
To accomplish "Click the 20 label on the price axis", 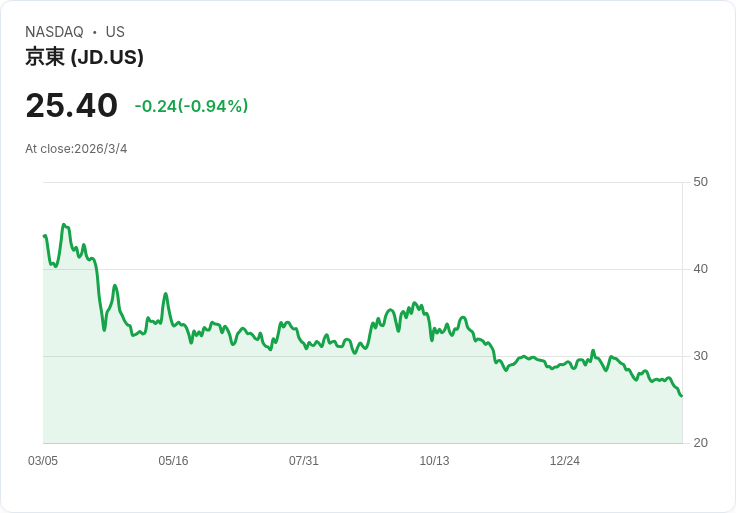I will click(x=700, y=443).
